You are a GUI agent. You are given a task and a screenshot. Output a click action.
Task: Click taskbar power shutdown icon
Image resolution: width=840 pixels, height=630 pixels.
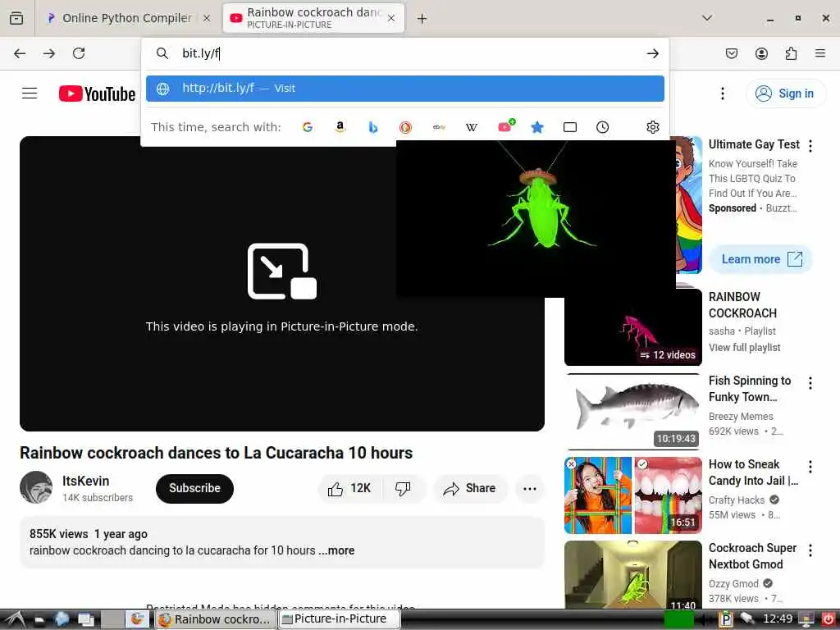pos(829,619)
